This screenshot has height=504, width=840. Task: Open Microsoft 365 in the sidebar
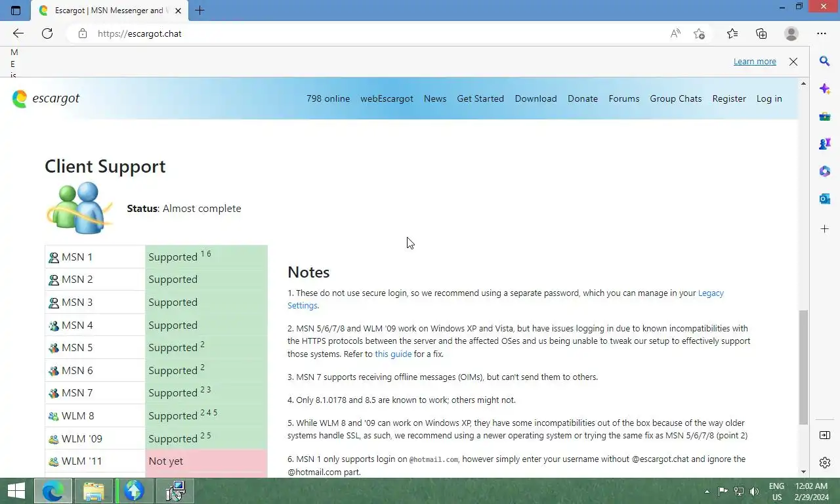click(x=825, y=171)
